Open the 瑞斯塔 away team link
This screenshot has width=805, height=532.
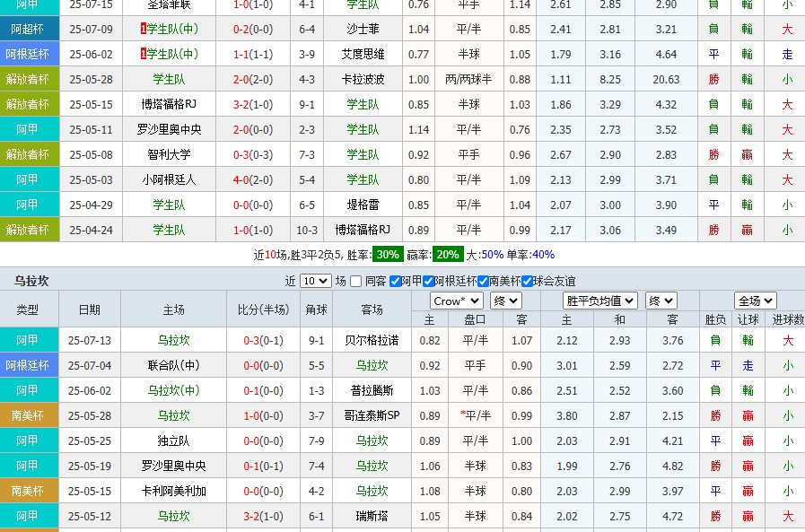[371, 516]
